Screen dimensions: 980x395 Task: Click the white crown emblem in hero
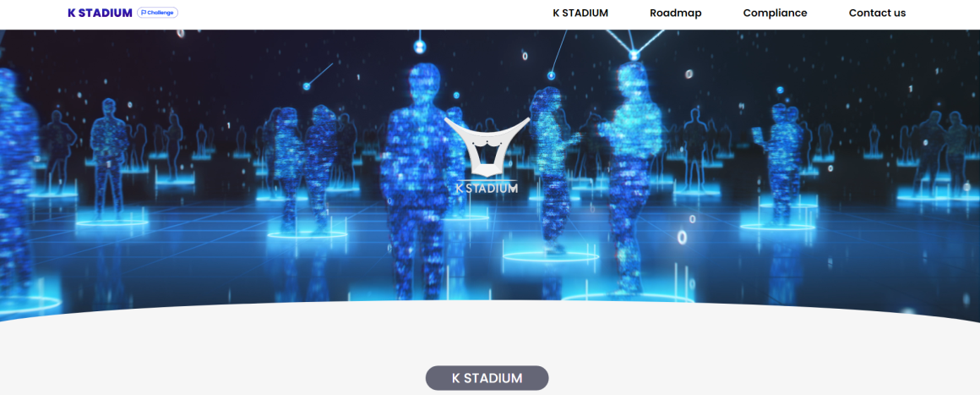pos(487,146)
